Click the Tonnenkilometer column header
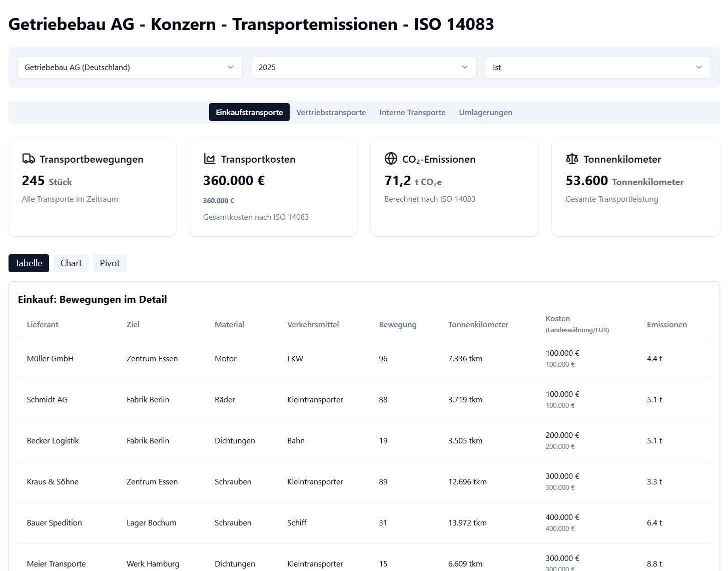728x571 pixels. pos(478,325)
